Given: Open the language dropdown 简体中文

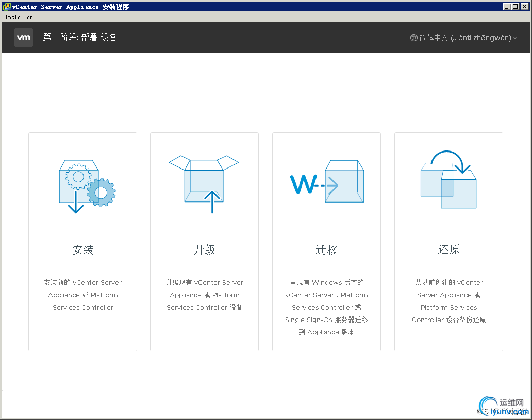Looking at the screenshot, I should (x=463, y=38).
